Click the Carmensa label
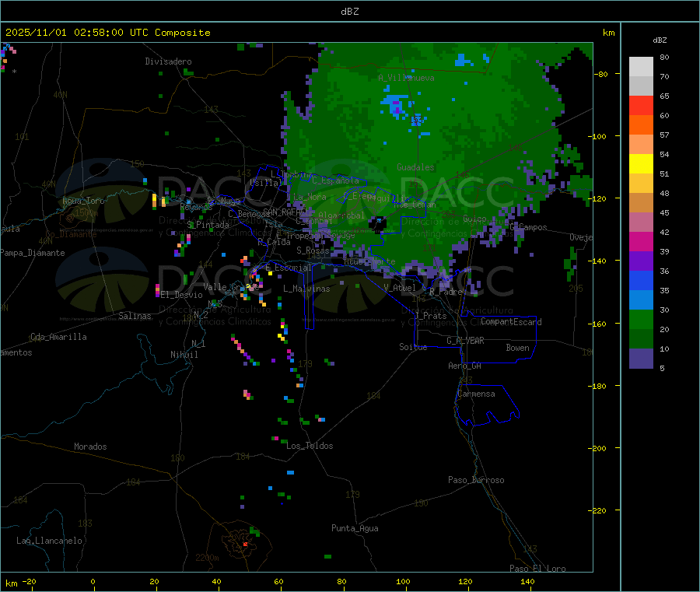This screenshot has width=700, height=592. click(476, 394)
